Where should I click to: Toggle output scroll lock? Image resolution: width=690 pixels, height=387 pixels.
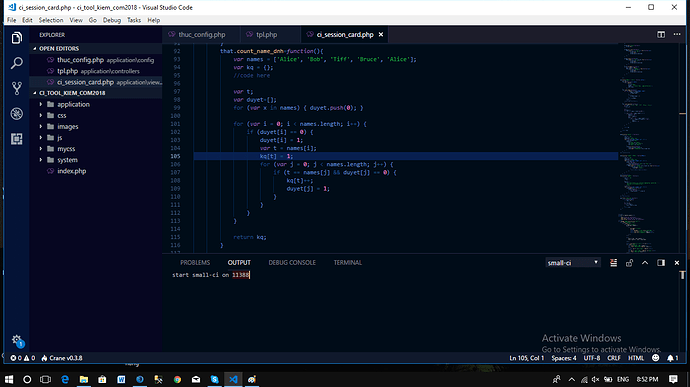click(x=629, y=263)
